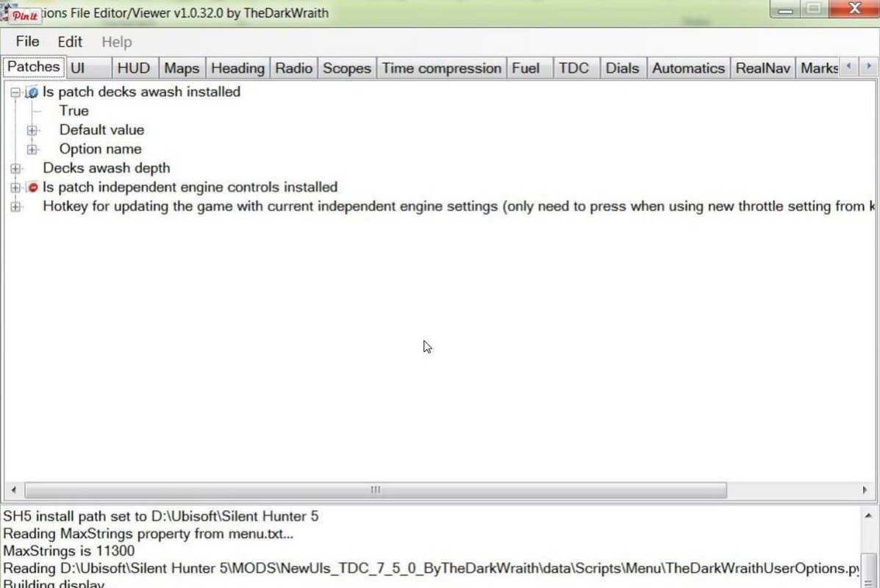Switch to the Time compression tab
880x588 pixels.
click(442, 68)
